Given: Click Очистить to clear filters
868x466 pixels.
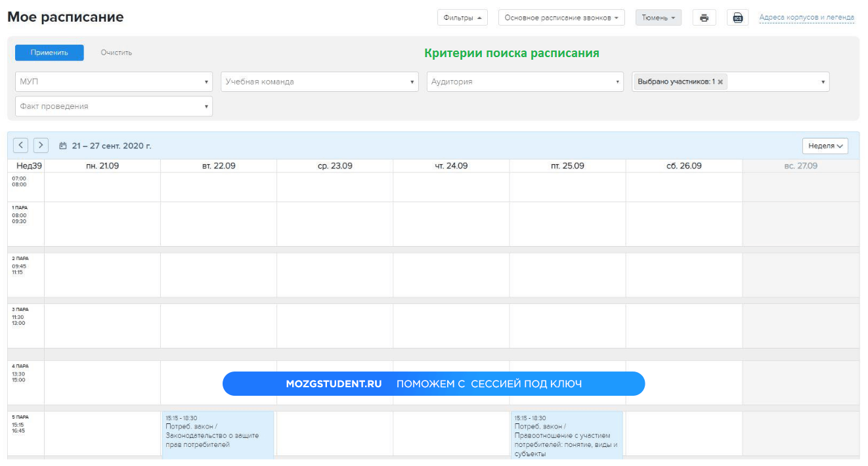Looking at the screenshot, I should (116, 53).
